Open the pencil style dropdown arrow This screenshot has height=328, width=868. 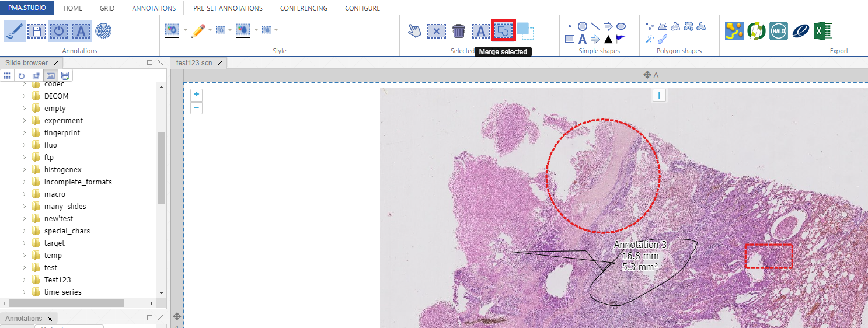[209, 30]
